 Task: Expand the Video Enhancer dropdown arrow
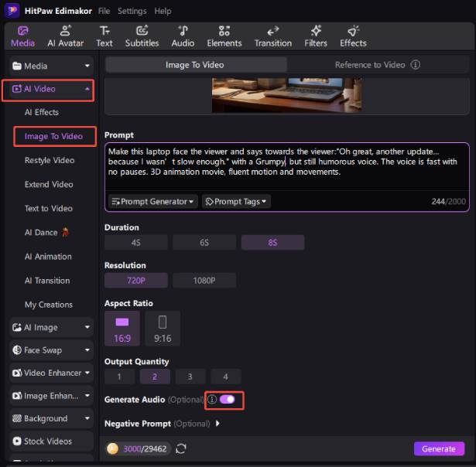coord(87,373)
